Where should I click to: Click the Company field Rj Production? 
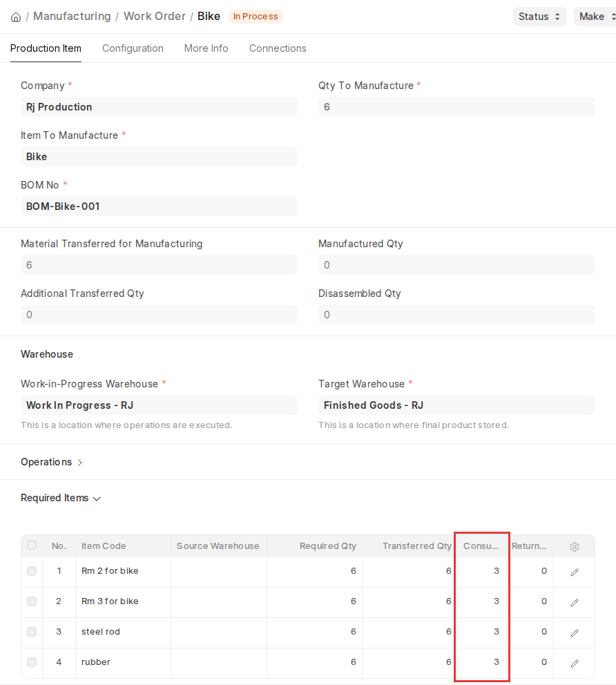[159, 107]
